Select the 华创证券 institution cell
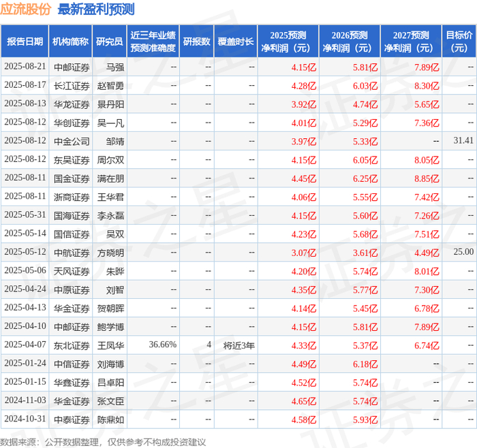The height and width of the screenshot is (448, 477). coord(72,123)
